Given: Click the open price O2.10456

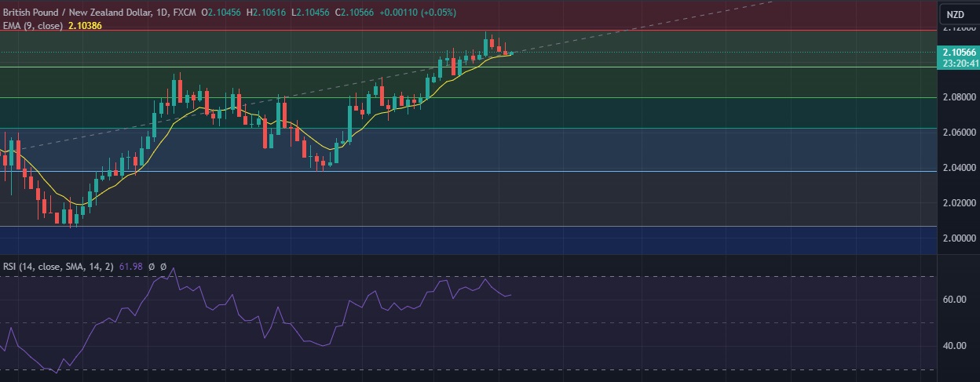Looking at the screenshot, I should [222, 13].
